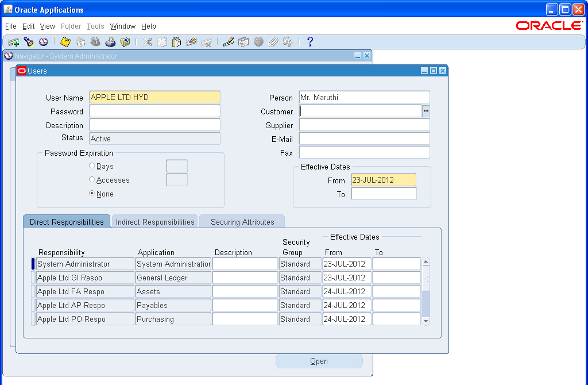588x385 pixels.
Task: Select the Find flashlight icon
Action: (x=29, y=41)
